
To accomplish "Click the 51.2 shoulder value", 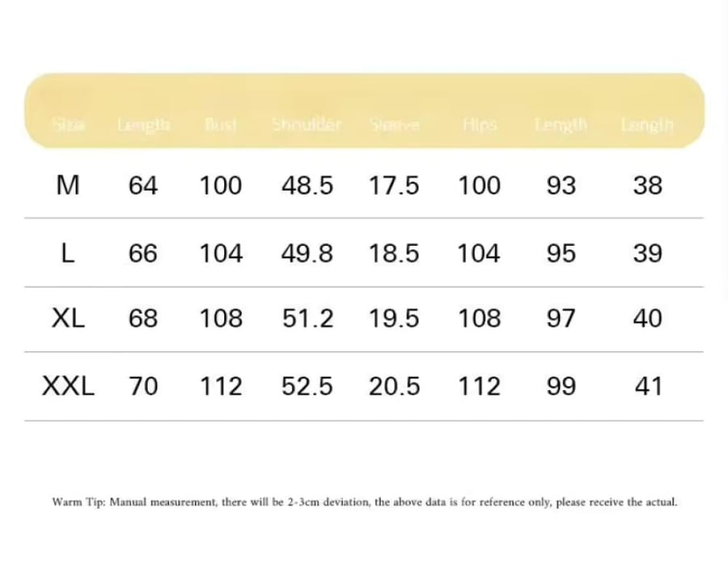I will (x=308, y=319).
